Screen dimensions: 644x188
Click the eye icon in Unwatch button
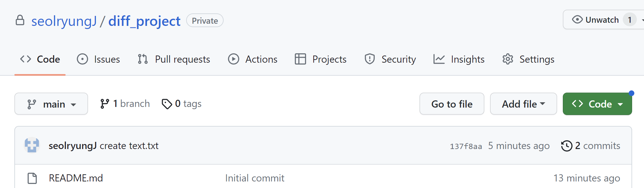coord(577,20)
